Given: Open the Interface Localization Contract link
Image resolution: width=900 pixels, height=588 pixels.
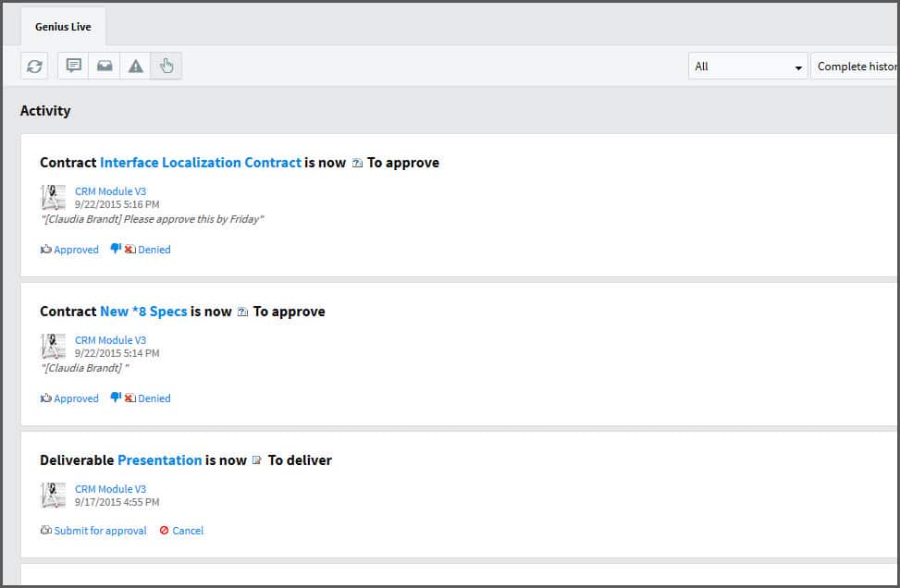Looking at the screenshot, I should pos(200,163).
